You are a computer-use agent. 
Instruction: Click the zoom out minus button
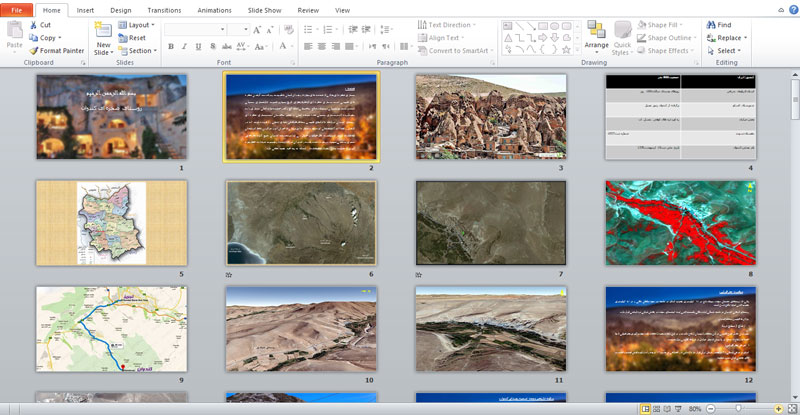711,409
